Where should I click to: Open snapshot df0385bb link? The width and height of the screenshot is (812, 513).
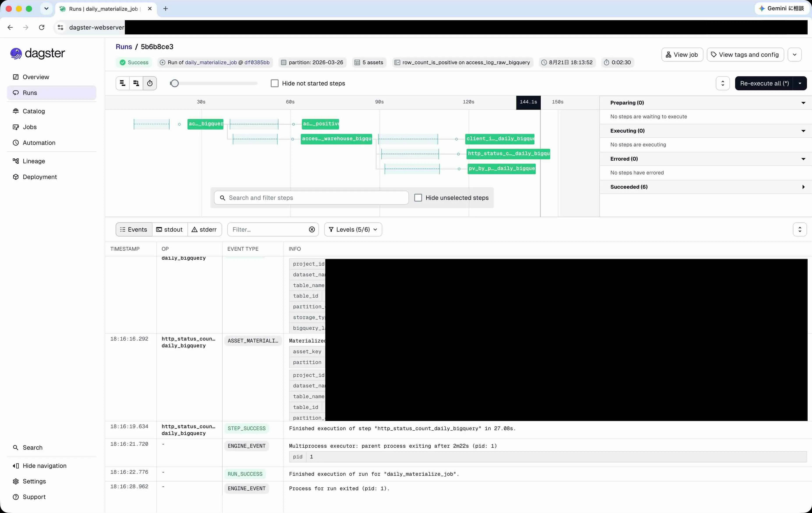coord(257,62)
